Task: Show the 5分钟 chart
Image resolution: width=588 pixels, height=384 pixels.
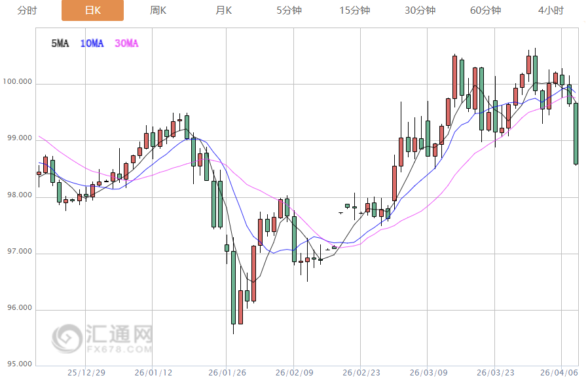Action: click(289, 10)
